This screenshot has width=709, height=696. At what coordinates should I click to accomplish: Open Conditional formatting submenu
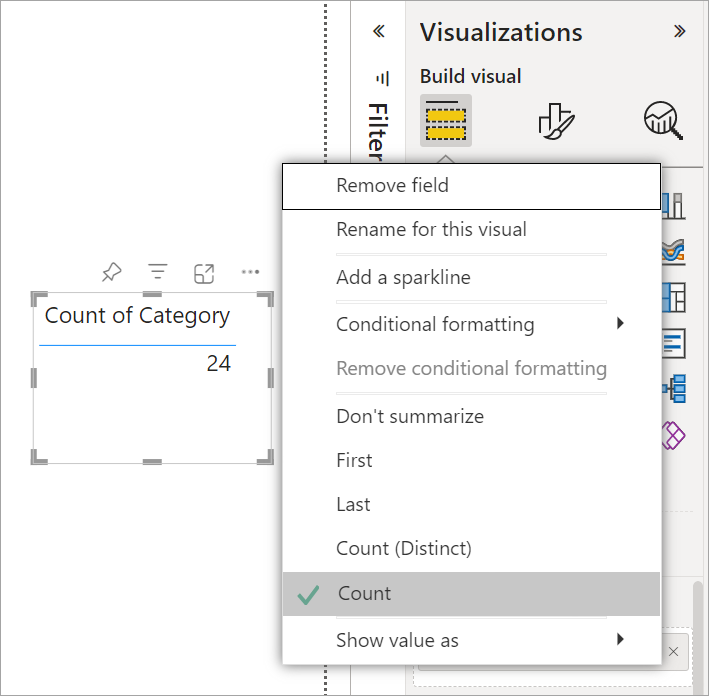[x=472, y=324]
